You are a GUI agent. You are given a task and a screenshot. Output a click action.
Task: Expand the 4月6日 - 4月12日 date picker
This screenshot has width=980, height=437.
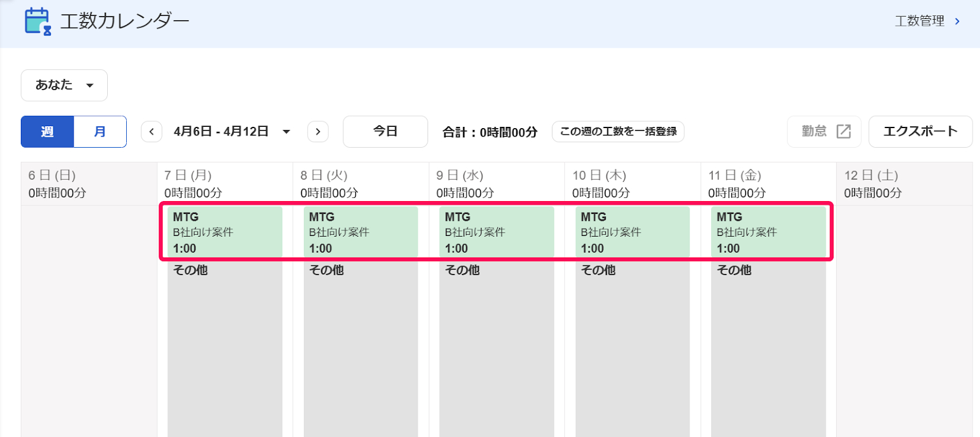pos(232,132)
